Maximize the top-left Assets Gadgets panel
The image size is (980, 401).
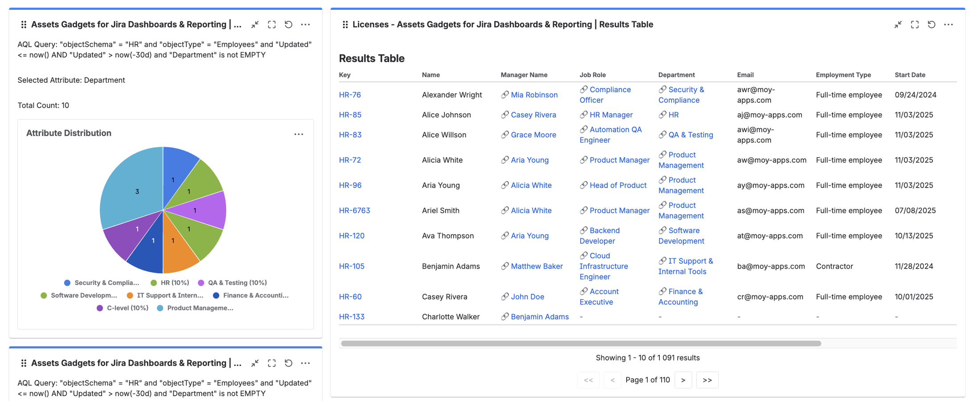272,25
